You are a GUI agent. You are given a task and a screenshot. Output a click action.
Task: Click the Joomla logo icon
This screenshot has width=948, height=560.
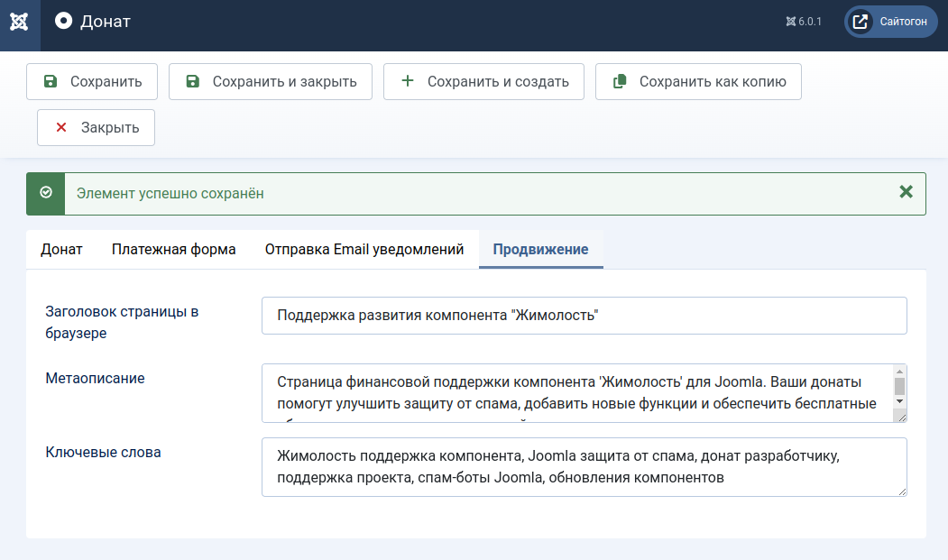[19, 22]
